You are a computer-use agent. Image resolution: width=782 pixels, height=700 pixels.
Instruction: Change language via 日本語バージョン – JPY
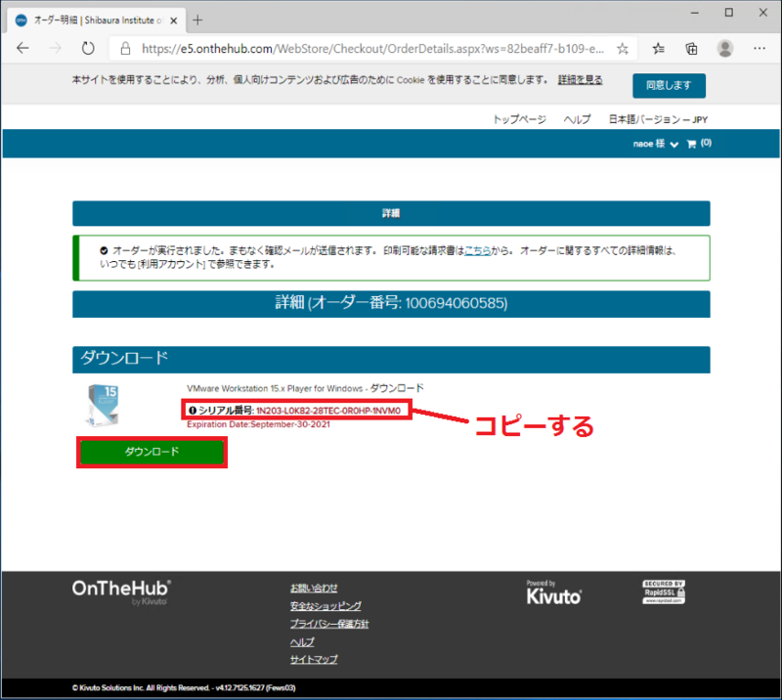[x=658, y=119]
